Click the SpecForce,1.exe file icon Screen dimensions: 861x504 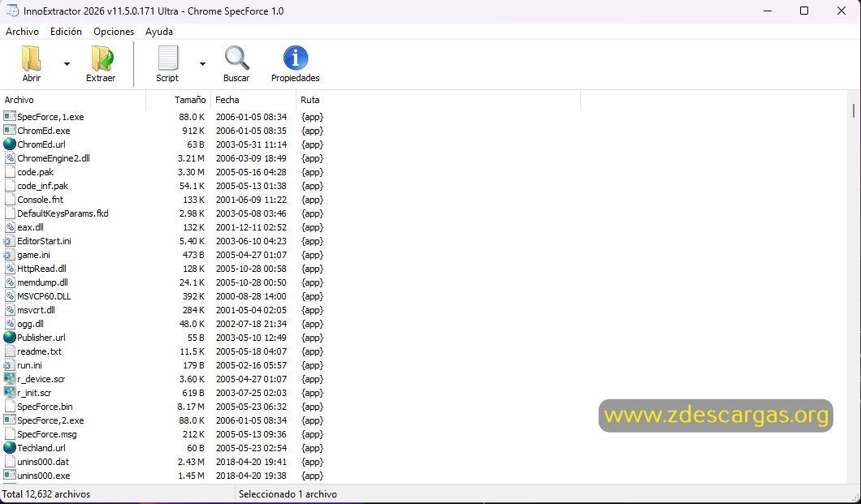pos(9,116)
